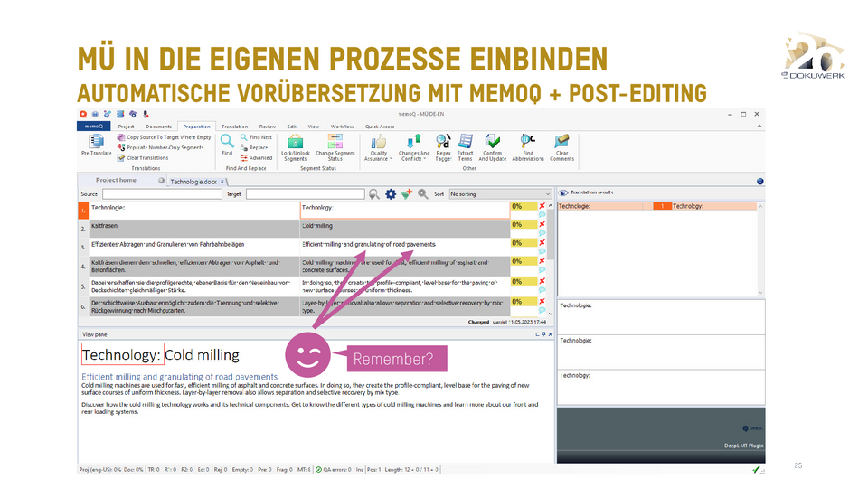
Task: Click the Change Segment Status icon
Action: click(x=334, y=145)
